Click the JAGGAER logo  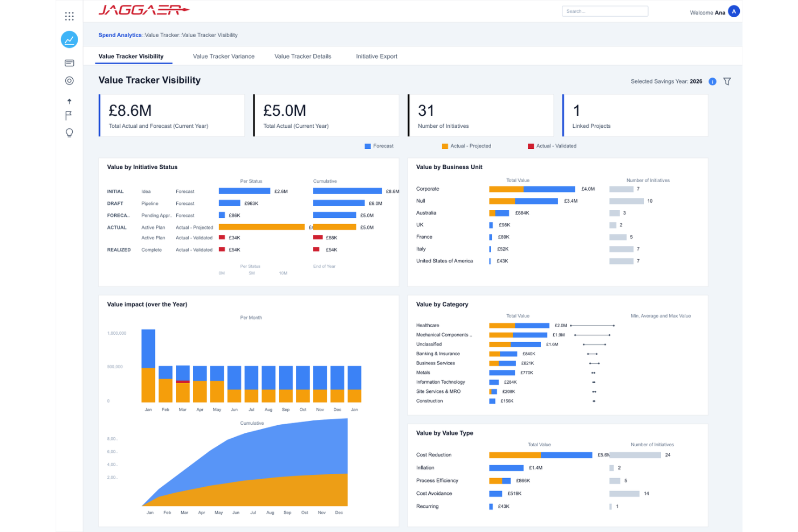143,10
